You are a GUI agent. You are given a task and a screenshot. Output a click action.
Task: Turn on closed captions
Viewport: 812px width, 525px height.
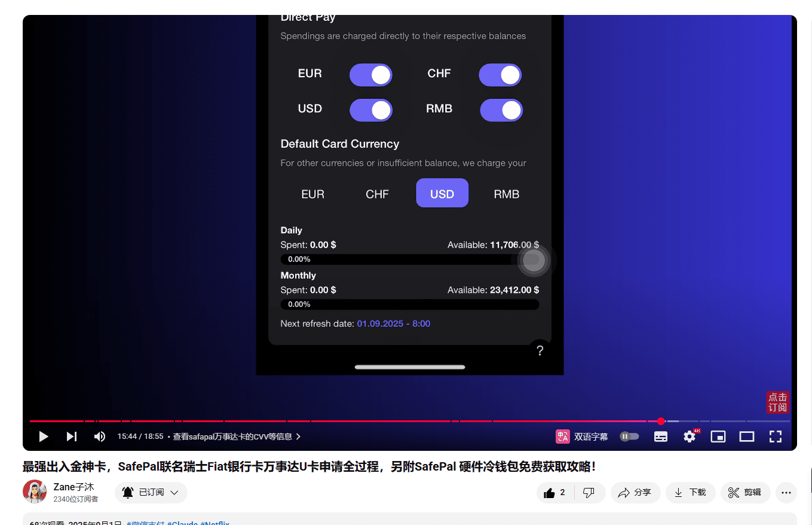click(x=661, y=437)
